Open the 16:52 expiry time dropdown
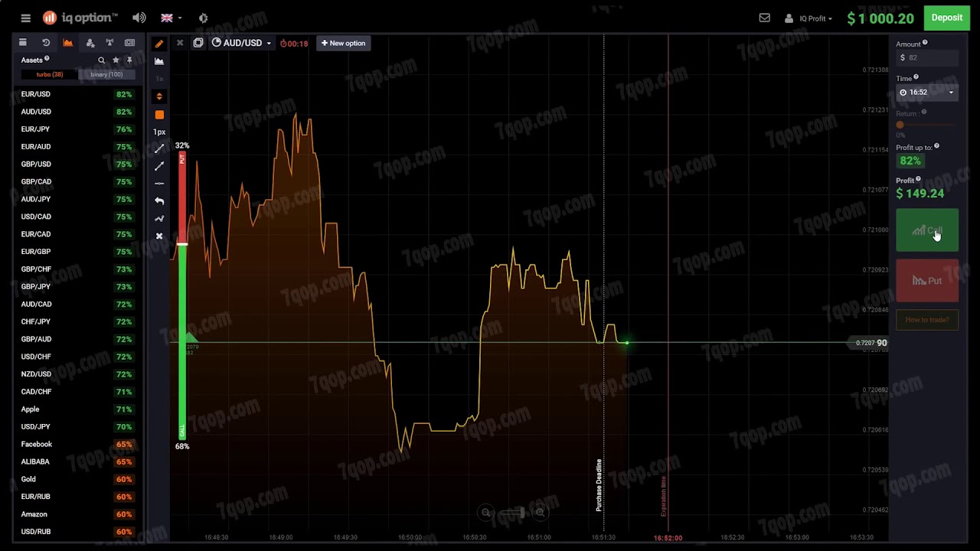The width and height of the screenshot is (980, 551). point(927,93)
